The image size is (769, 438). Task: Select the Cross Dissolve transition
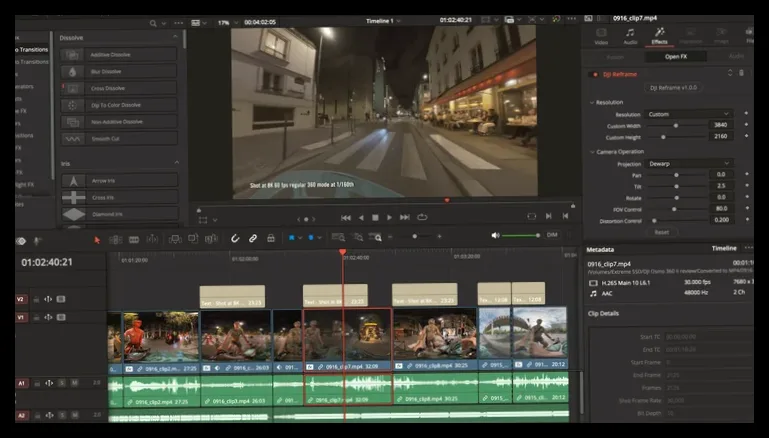click(x=119, y=88)
